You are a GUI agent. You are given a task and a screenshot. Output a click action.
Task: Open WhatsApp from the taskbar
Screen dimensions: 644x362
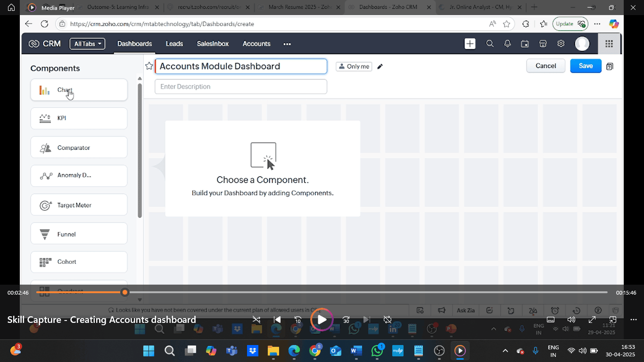pos(377,351)
